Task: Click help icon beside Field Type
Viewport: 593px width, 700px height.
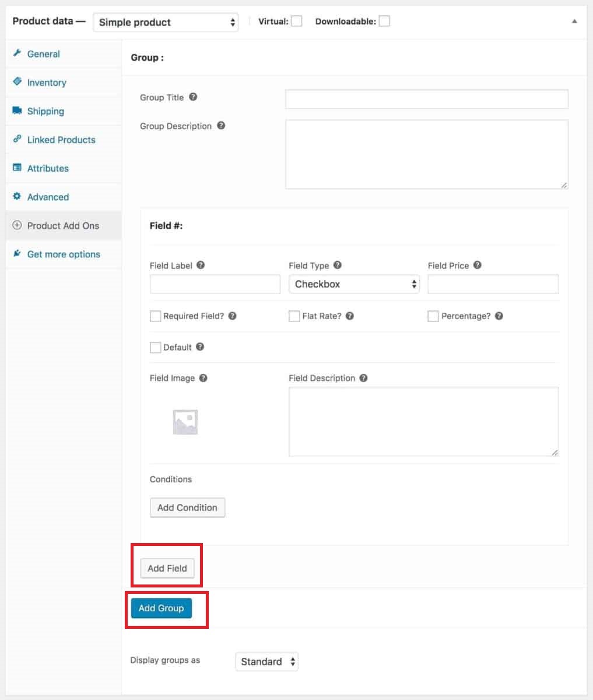Action: tap(338, 265)
